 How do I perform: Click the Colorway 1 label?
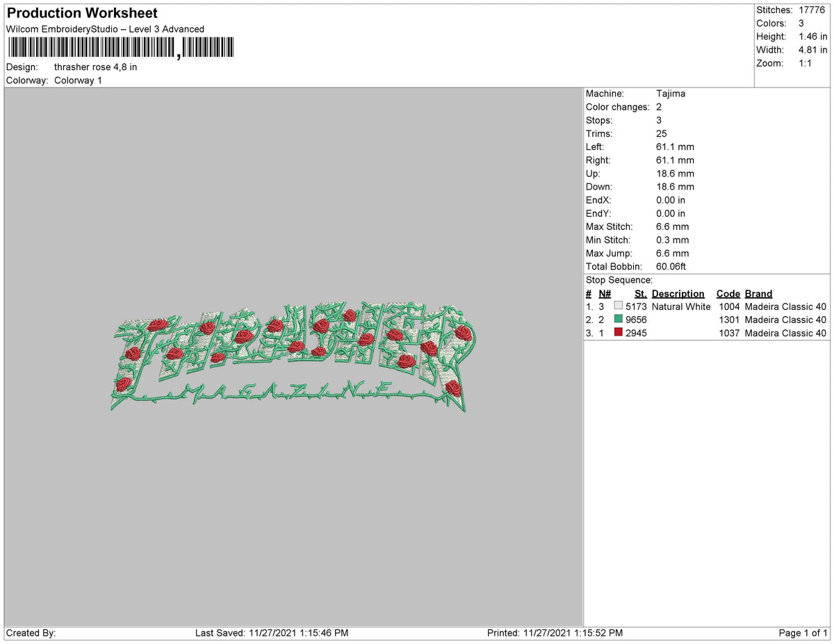point(78,81)
